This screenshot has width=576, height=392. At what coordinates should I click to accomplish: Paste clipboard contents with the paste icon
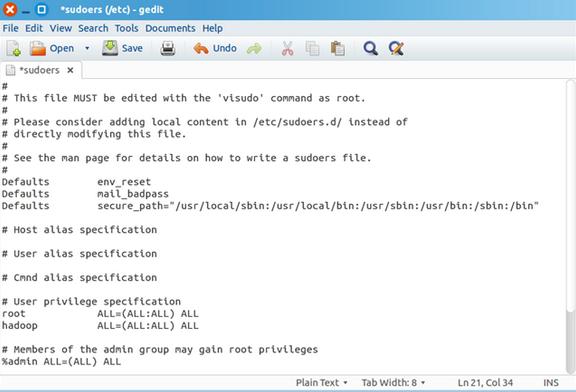[338, 48]
